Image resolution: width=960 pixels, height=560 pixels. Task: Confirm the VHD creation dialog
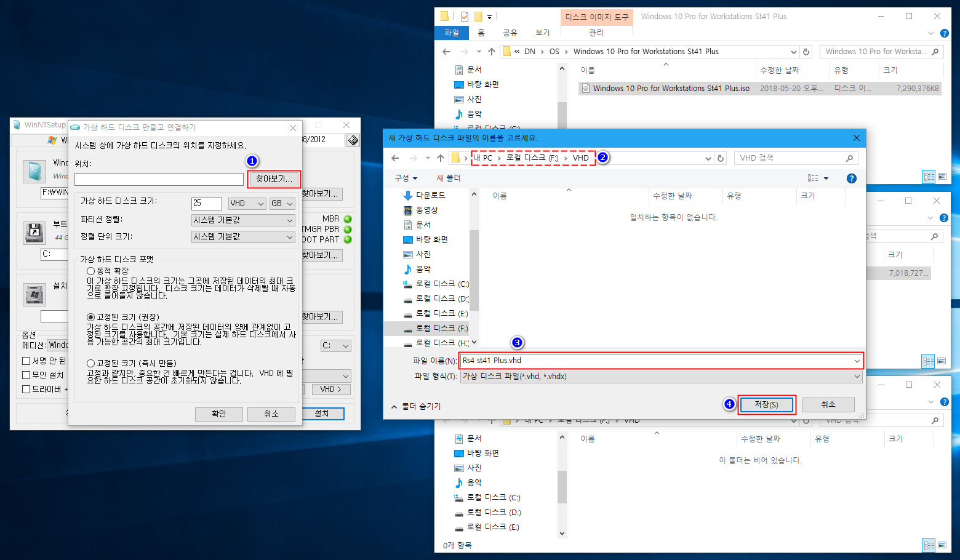219,414
